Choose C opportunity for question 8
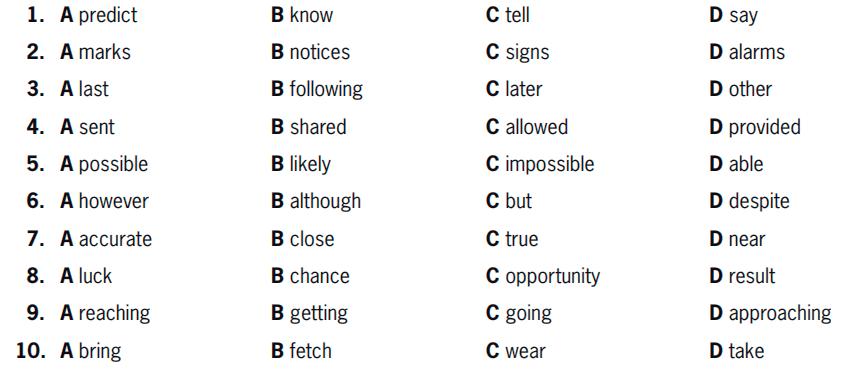This screenshot has width=863, height=379. pos(543,277)
